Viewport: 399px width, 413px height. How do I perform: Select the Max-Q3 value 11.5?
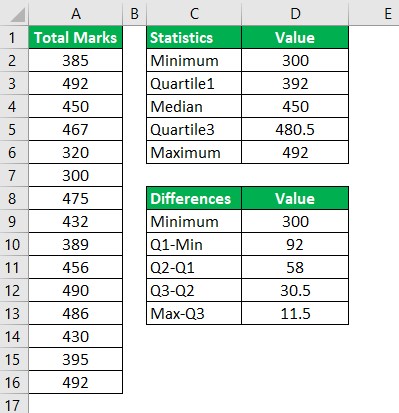click(295, 313)
